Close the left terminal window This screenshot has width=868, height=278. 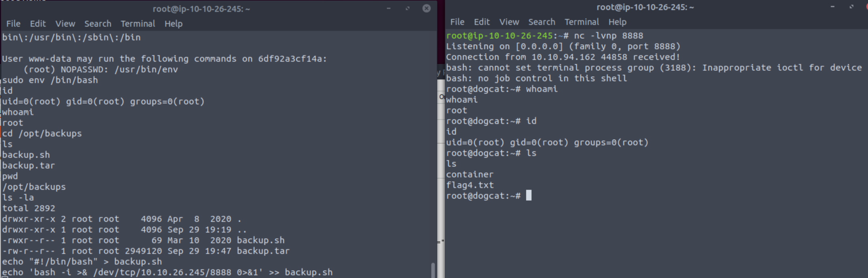(x=426, y=8)
